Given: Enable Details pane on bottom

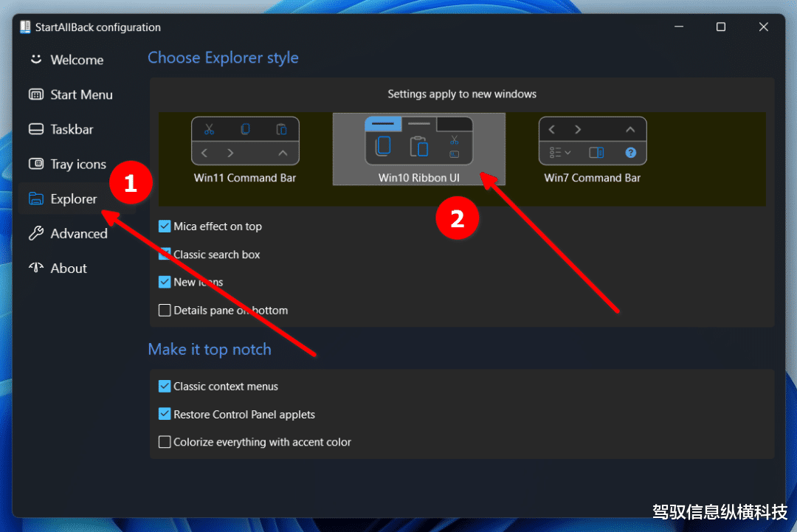Looking at the screenshot, I should coord(164,310).
